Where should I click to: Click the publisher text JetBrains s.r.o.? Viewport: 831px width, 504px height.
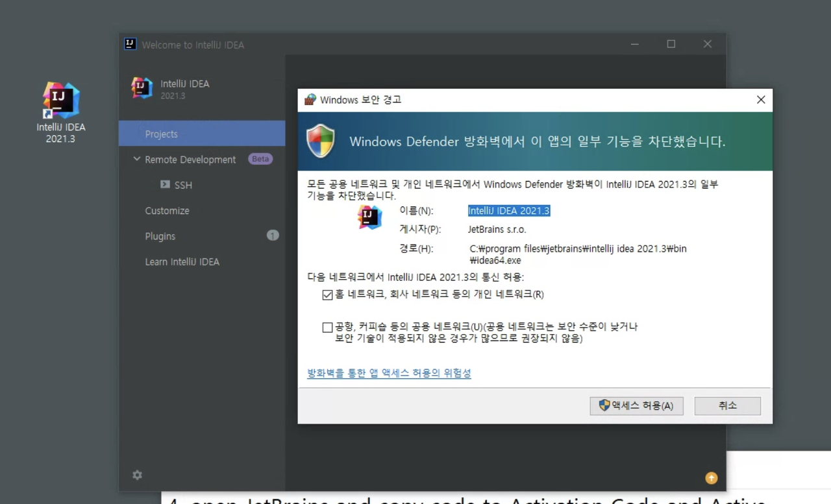coord(497,230)
